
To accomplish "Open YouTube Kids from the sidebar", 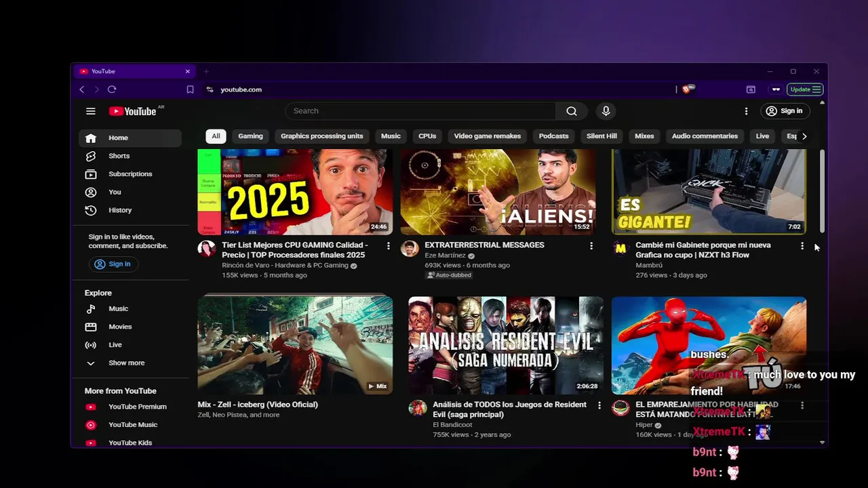I will click(x=131, y=443).
